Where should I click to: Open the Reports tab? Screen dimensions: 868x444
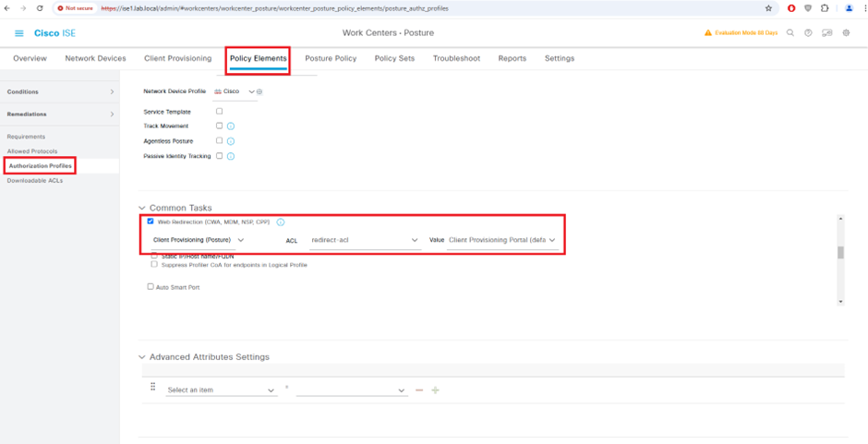click(x=512, y=58)
